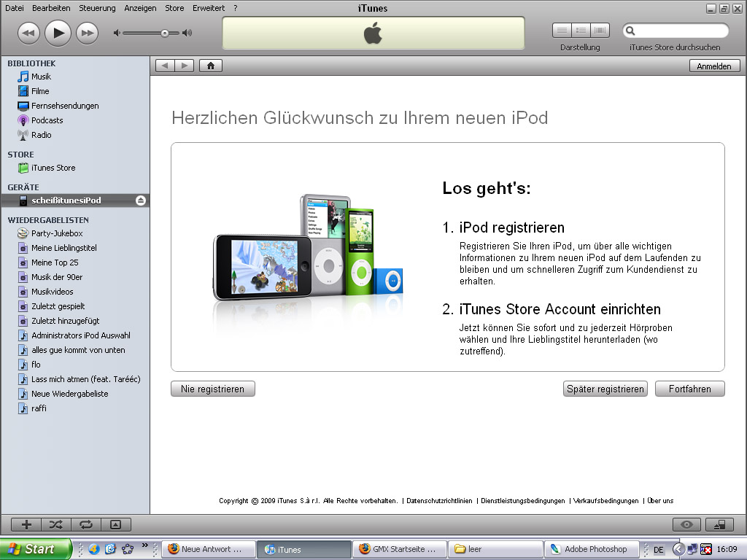Toggle shuffle playback
The image size is (747, 560).
pyautogui.click(x=55, y=525)
